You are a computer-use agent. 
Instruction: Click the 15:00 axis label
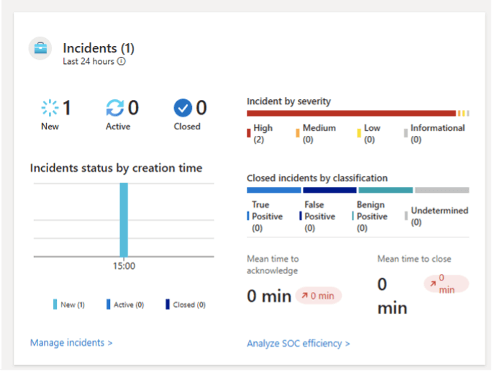click(124, 266)
